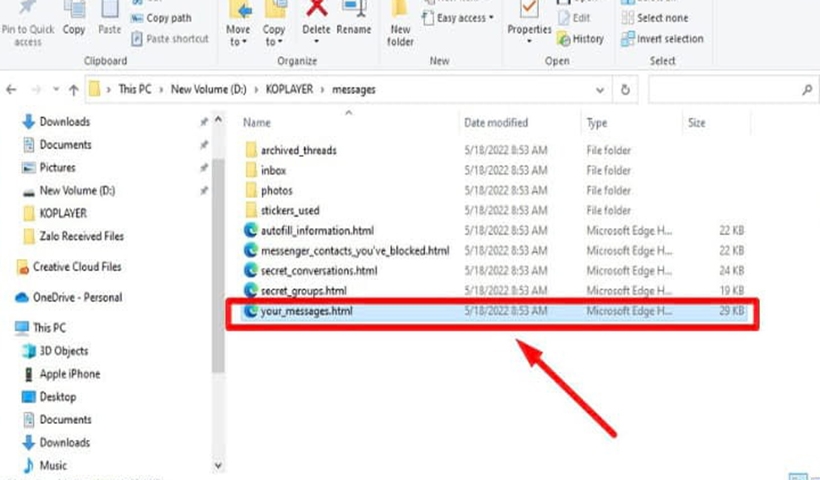Click Select none
The width and height of the screenshot is (820, 480).
(x=655, y=18)
